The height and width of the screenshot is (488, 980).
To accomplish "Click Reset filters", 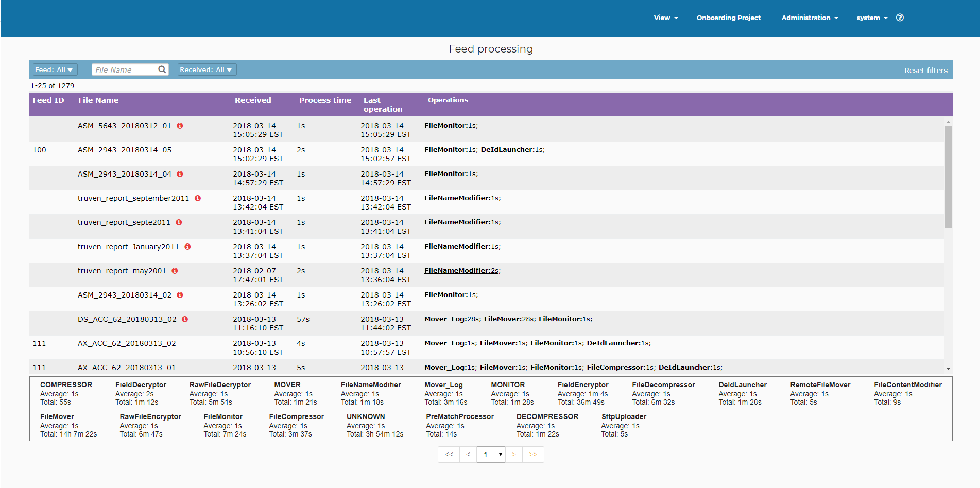I will coord(925,71).
